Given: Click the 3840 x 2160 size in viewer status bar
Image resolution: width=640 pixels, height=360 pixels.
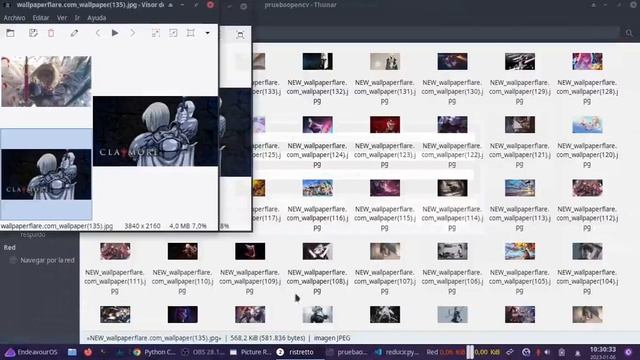Looking at the screenshot, I should pyautogui.click(x=142, y=226).
